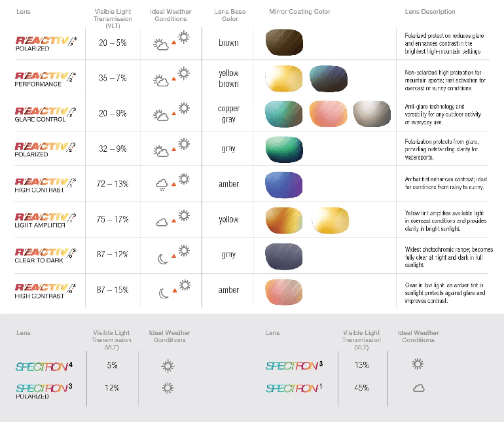Click the sun icon in top Reactiv Polarized row

coord(183,37)
